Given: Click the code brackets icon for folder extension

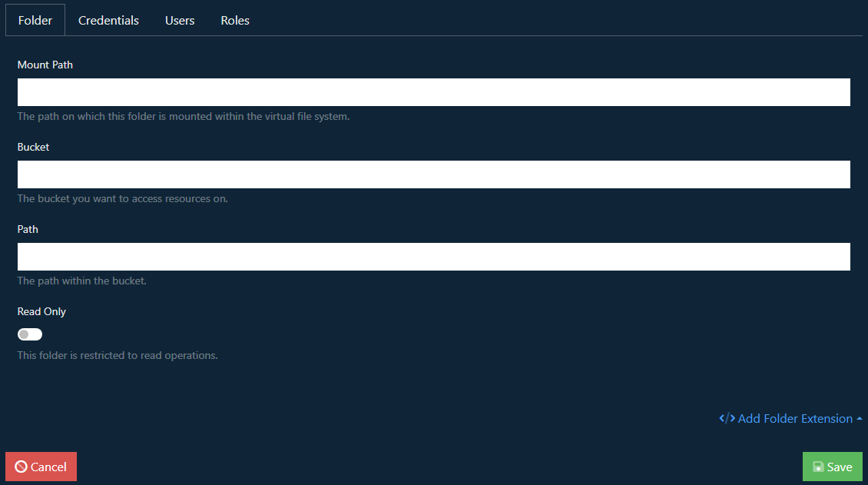Looking at the screenshot, I should (727, 419).
